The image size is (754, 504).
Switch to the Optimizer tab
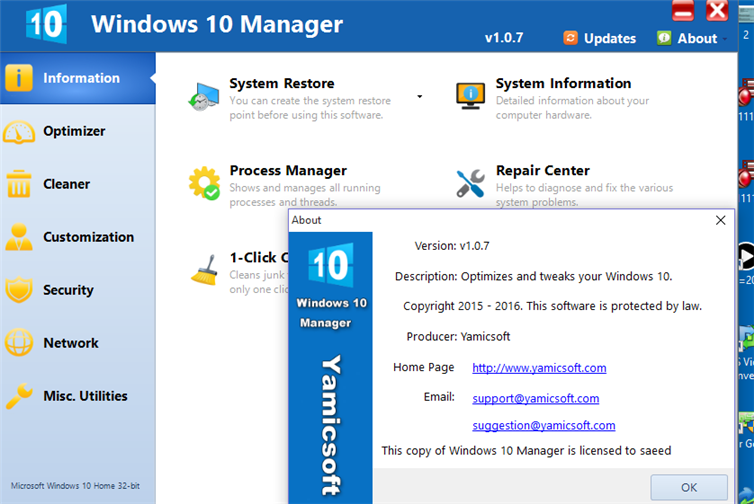(74, 131)
